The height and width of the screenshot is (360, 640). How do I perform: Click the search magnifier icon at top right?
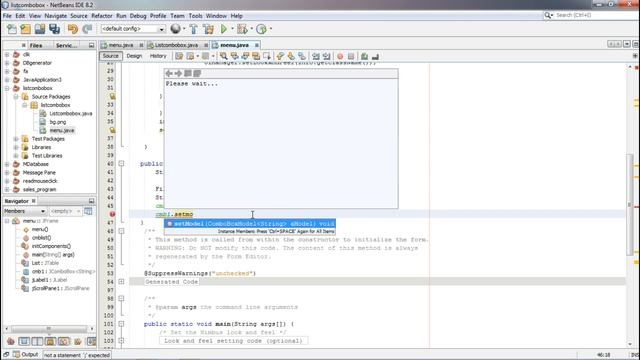pos(548,15)
